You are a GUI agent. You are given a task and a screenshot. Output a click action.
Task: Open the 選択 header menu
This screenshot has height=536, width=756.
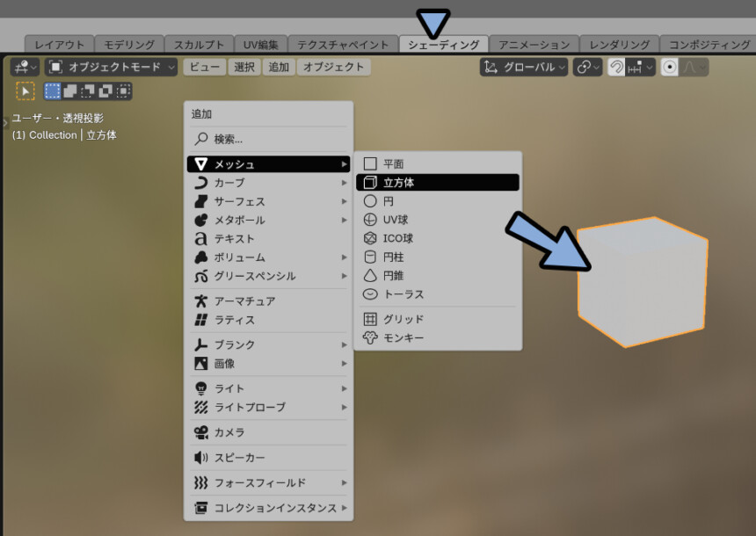[244, 67]
